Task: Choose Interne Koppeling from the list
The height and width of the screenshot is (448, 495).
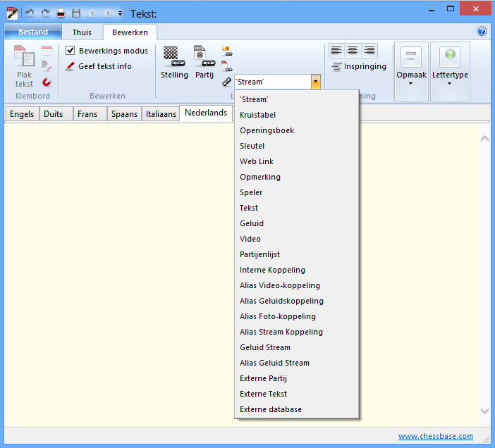Action: click(x=297, y=270)
